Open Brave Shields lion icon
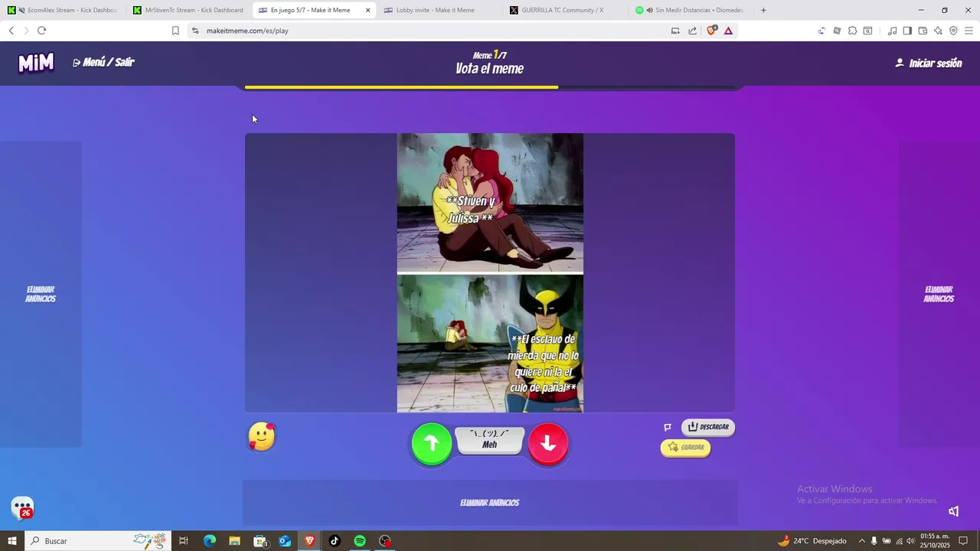The image size is (980, 551). (x=712, y=31)
